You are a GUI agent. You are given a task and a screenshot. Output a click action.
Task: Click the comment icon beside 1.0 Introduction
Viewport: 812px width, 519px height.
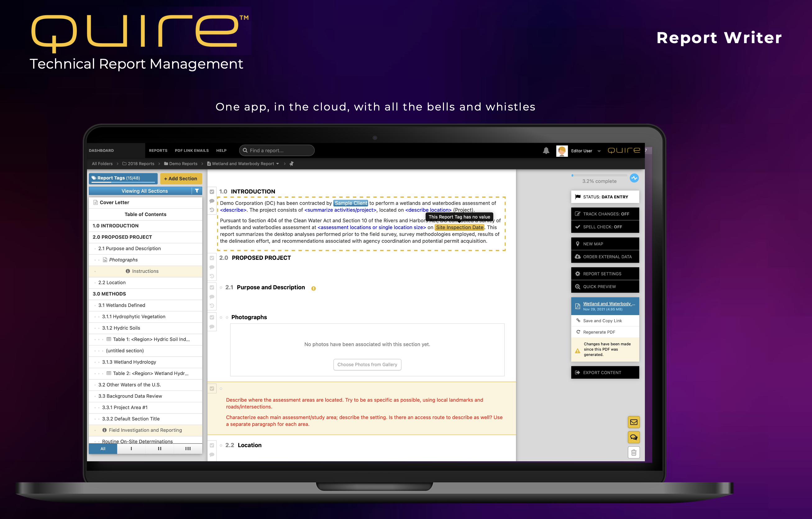click(x=212, y=201)
